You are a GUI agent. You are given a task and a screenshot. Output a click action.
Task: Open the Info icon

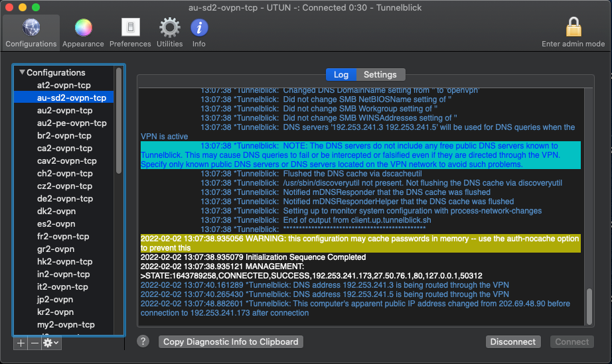pos(199,28)
